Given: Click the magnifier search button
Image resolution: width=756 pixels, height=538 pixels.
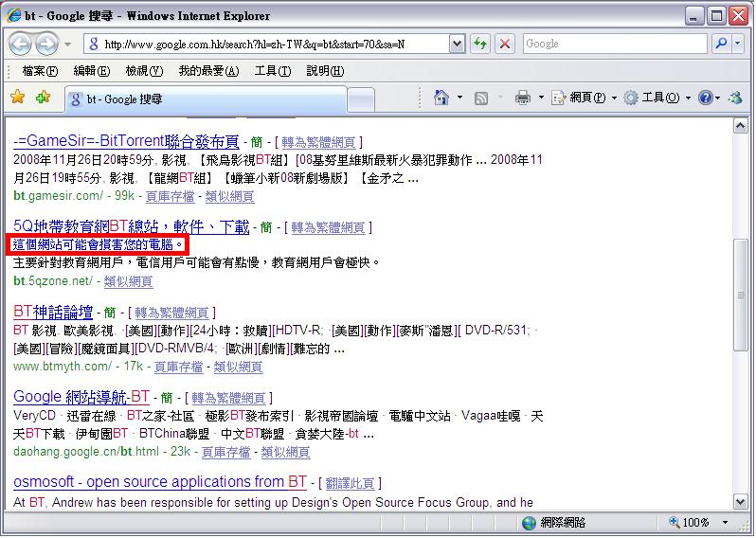Looking at the screenshot, I should click(722, 44).
